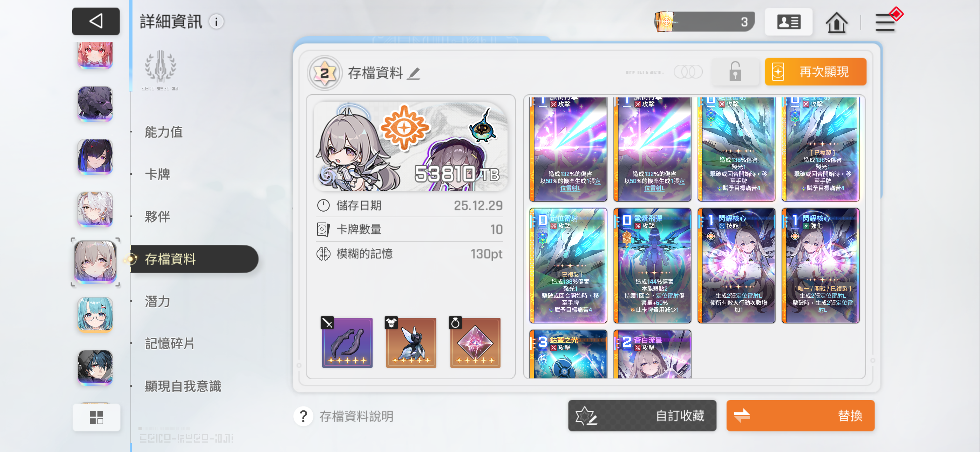This screenshot has width=980, height=452.
Task: Open the 能力值 menu item
Action: click(x=164, y=132)
